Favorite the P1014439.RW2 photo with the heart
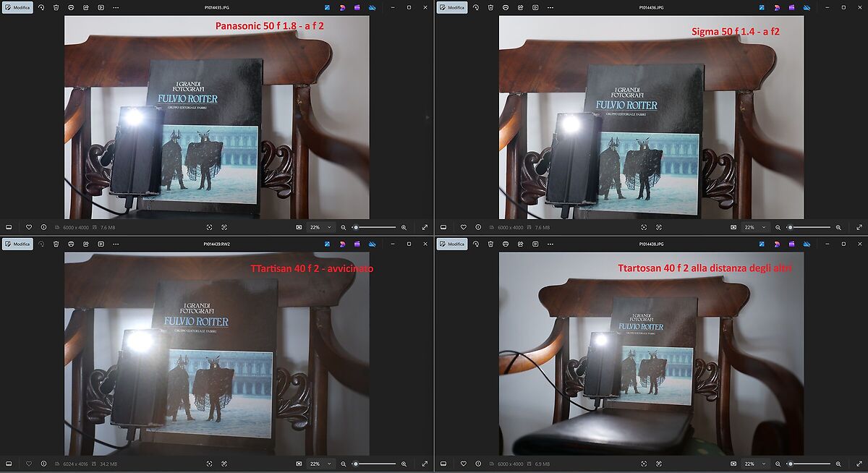The height and width of the screenshot is (473, 868). tap(29, 464)
